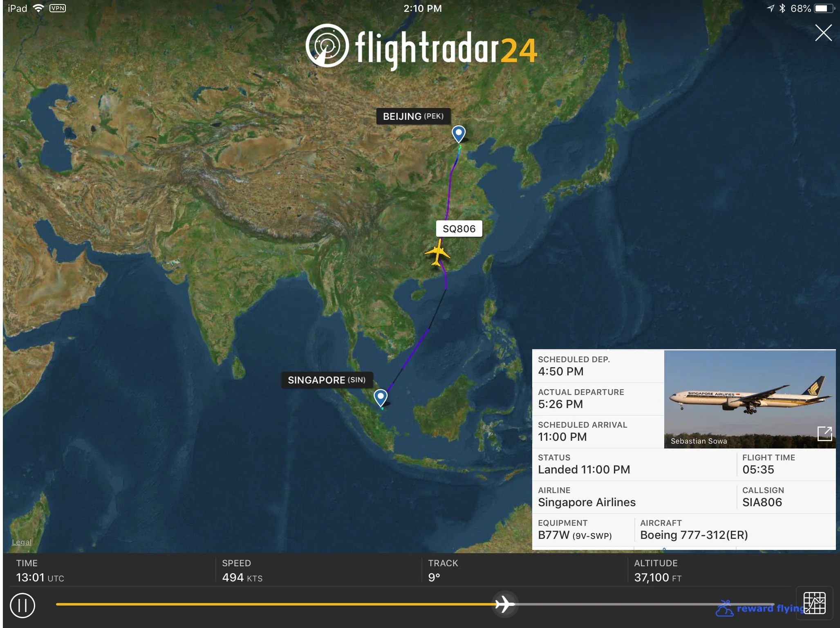Tap the flightradar24 logo
Image resolution: width=840 pixels, height=628 pixels.
point(421,47)
